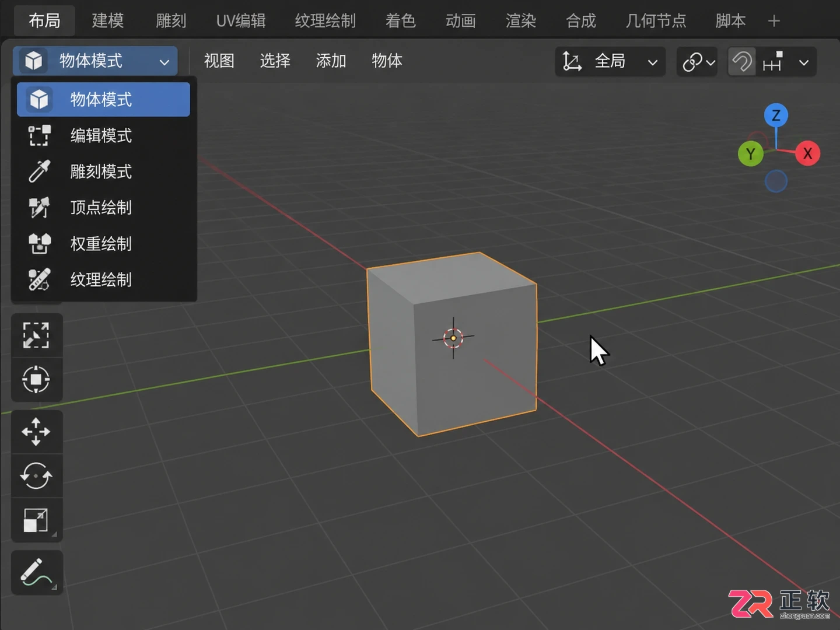Click the Edit Mode icon in dropdown
Screen dimensions: 840x630
(x=40, y=136)
